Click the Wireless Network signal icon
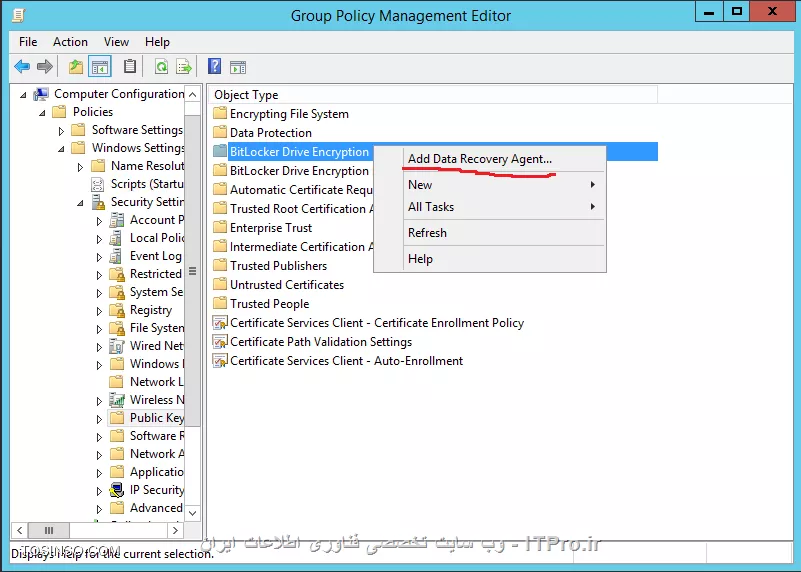 click(x=117, y=400)
